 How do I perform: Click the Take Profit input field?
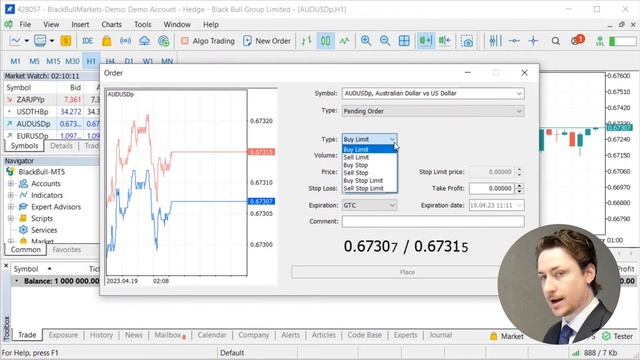(x=491, y=188)
